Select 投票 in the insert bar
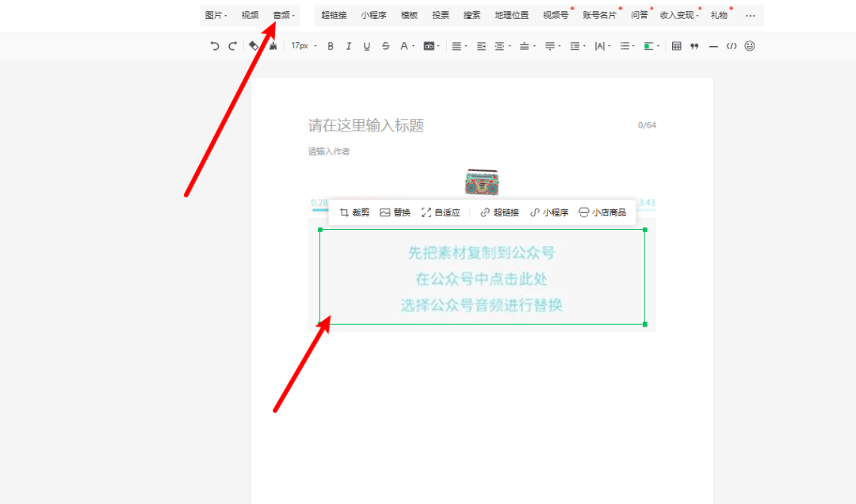Image resolution: width=856 pixels, height=504 pixels. pyautogui.click(x=441, y=15)
